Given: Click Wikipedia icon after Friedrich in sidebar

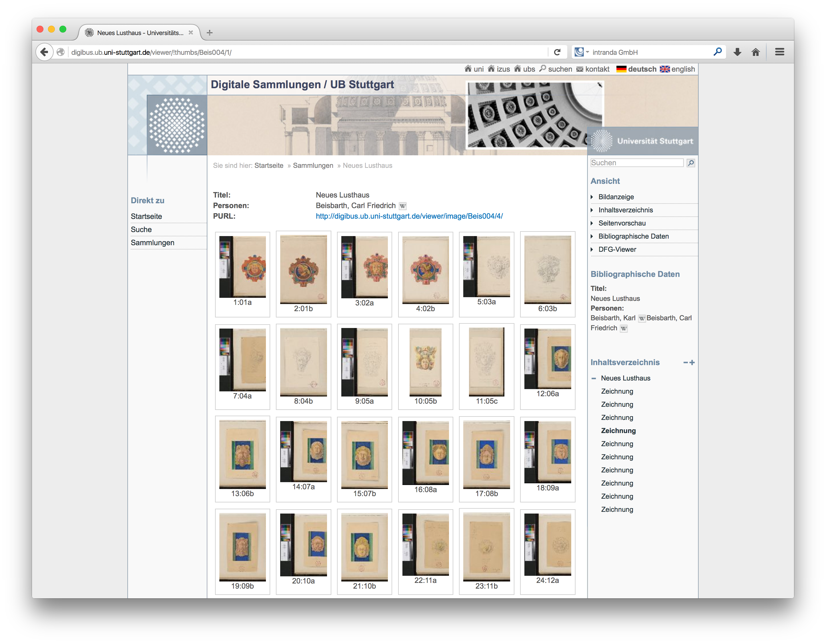Looking at the screenshot, I should (x=624, y=329).
